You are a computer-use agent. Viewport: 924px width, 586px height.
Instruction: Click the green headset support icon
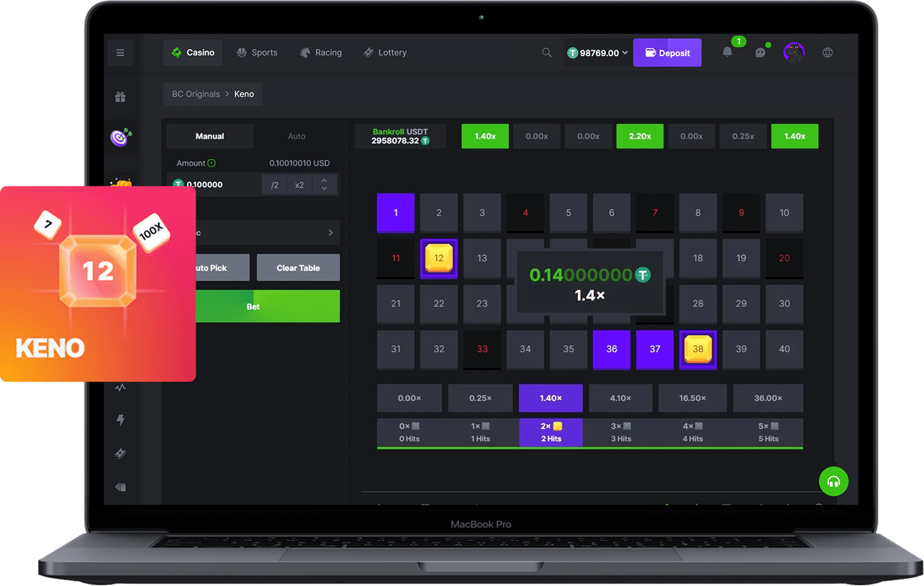[x=833, y=482]
